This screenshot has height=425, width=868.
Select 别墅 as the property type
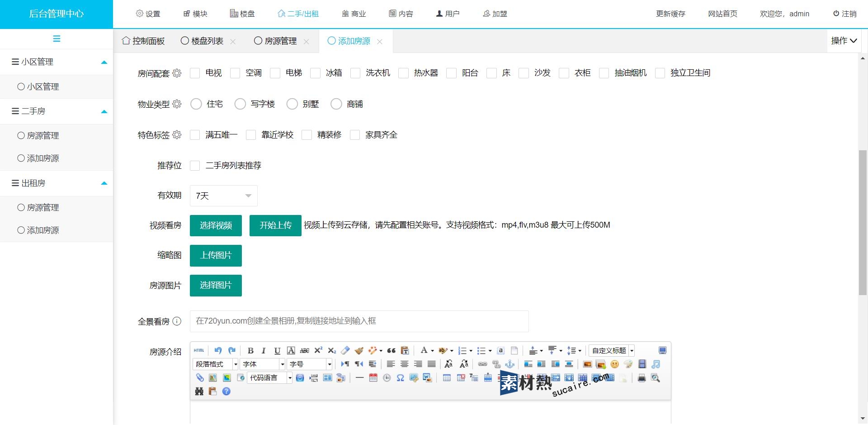pos(292,104)
